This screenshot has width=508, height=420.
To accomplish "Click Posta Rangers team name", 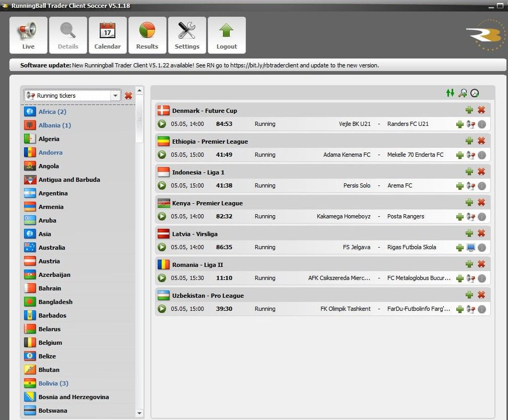I will [x=406, y=216].
